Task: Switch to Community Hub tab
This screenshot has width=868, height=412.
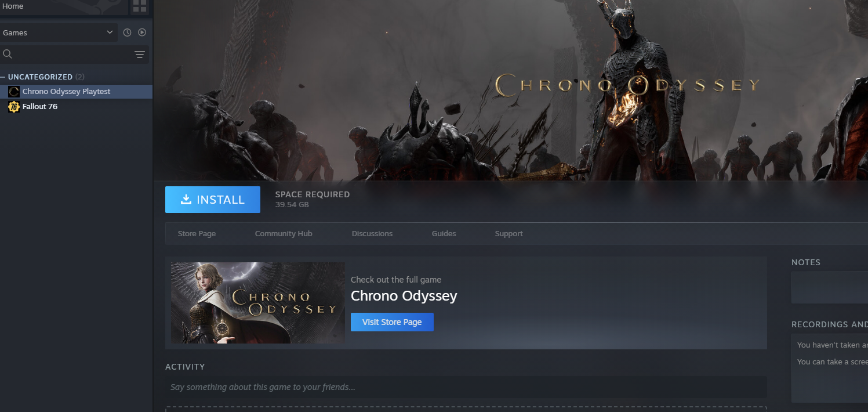Action: pyautogui.click(x=284, y=234)
